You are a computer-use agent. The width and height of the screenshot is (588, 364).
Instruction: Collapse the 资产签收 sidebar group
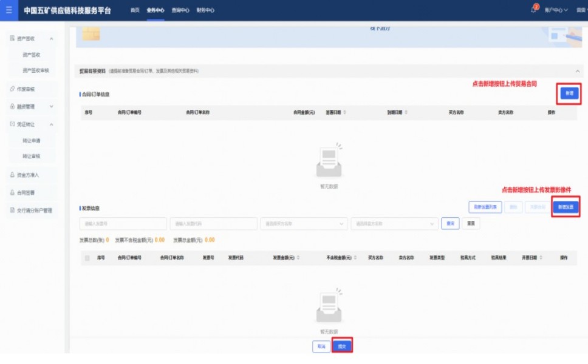51,39
